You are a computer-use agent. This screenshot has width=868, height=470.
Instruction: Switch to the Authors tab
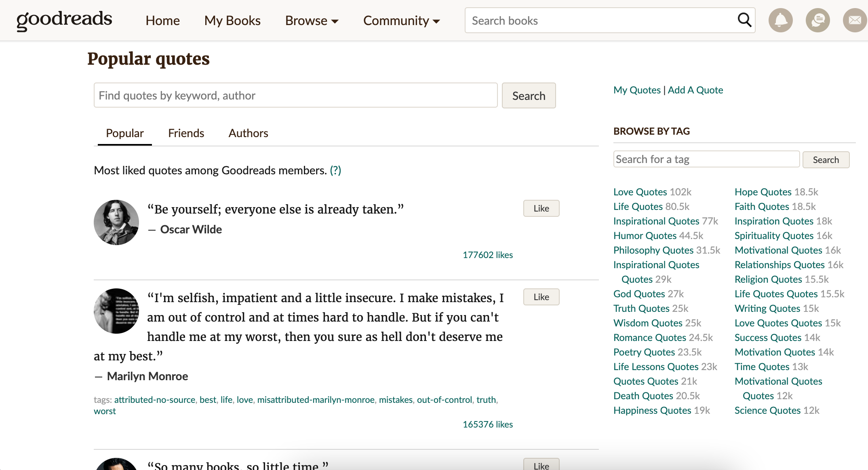(x=248, y=133)
